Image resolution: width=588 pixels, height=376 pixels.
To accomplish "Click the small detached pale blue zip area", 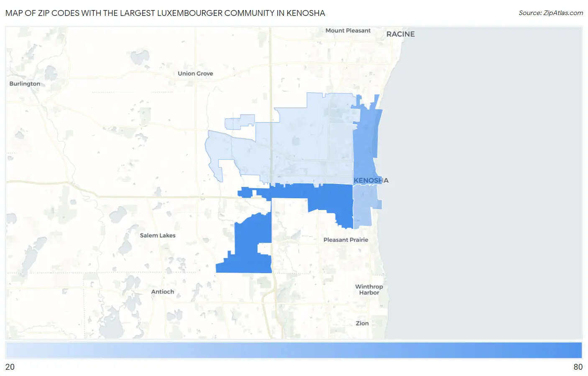I will pyautogui.click(x=239, y=122).
